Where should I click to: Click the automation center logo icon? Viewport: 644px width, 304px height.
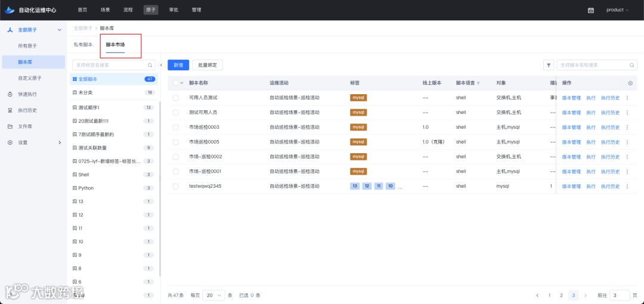pyautogui.click(x=10, y=10)
